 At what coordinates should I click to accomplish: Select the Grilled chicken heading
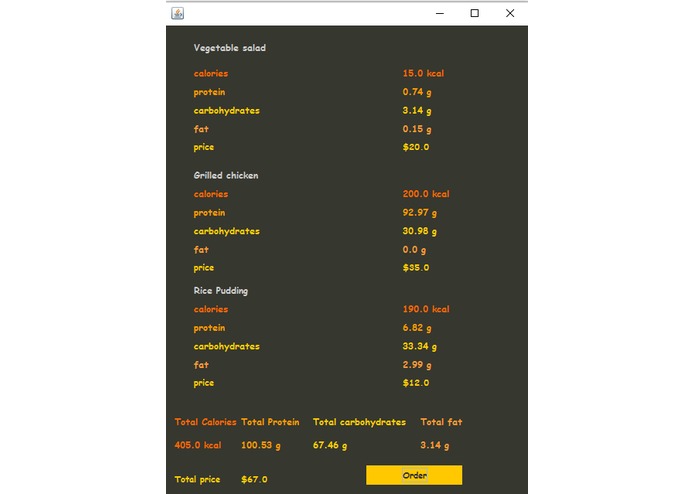[x=226, y=175]
